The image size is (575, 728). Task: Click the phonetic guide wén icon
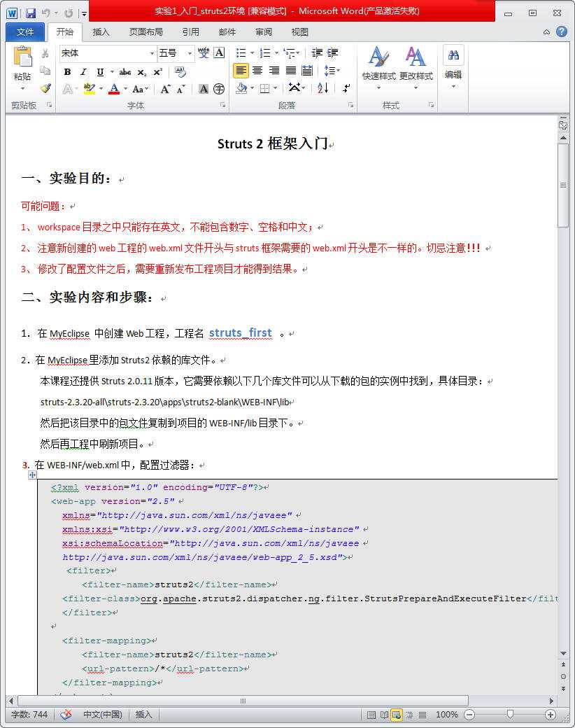tap(204, 53)
